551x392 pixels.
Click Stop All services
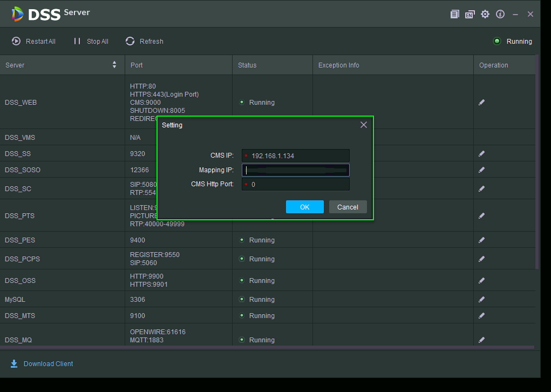coord(91,42)
